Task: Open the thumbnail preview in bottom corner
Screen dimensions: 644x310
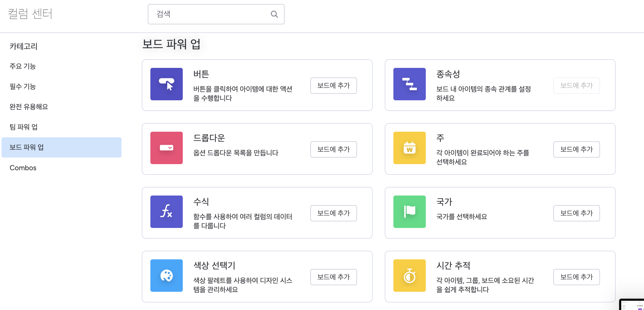Action: click(x=632, y=305)
